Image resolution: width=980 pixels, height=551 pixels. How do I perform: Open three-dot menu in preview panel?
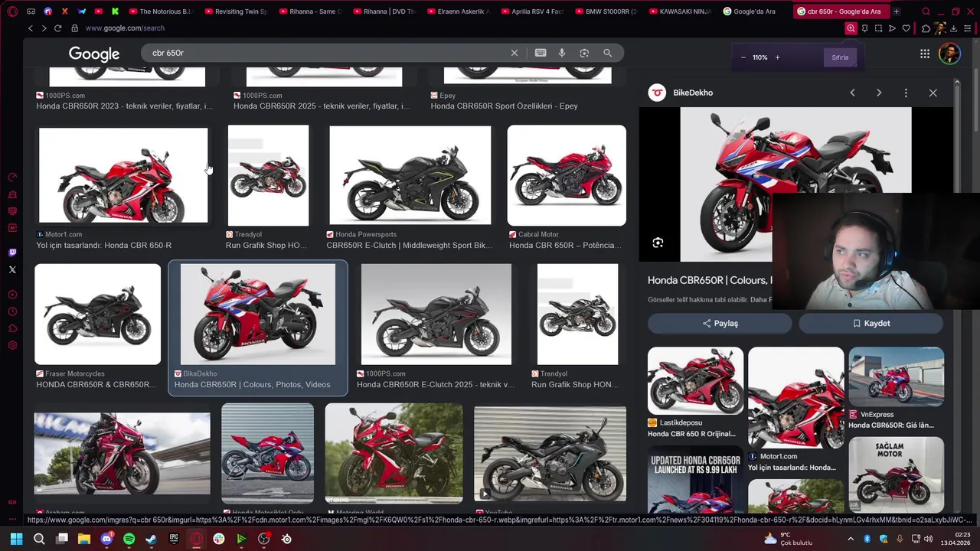point(906,93)
